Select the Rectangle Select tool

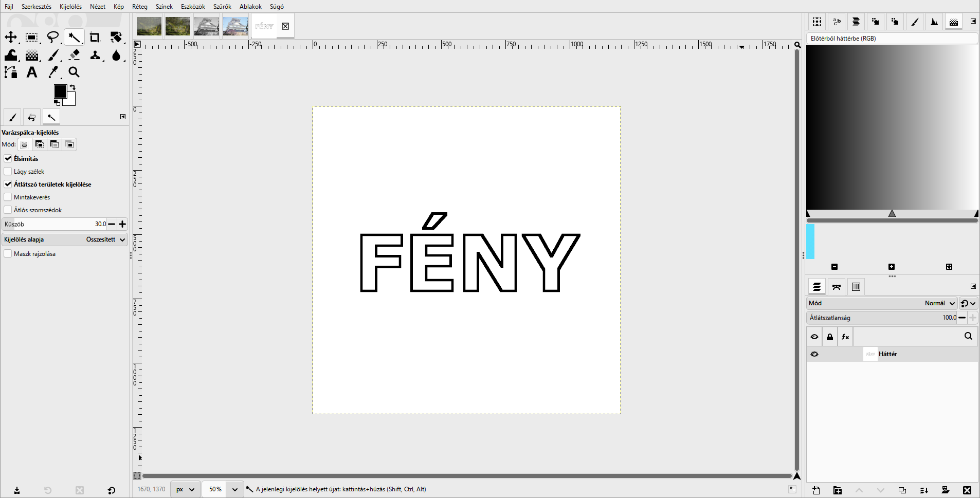pyautogui.click(x=32, y=37)
